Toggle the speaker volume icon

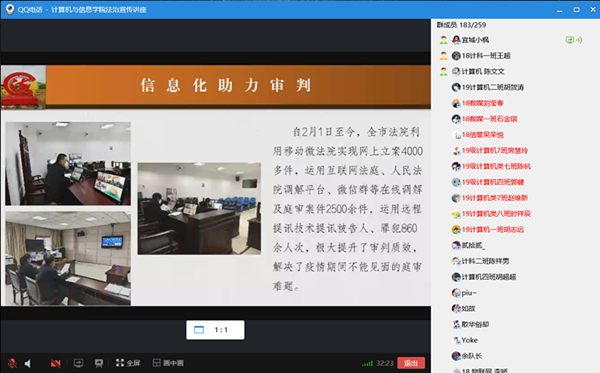click(28, 363)
